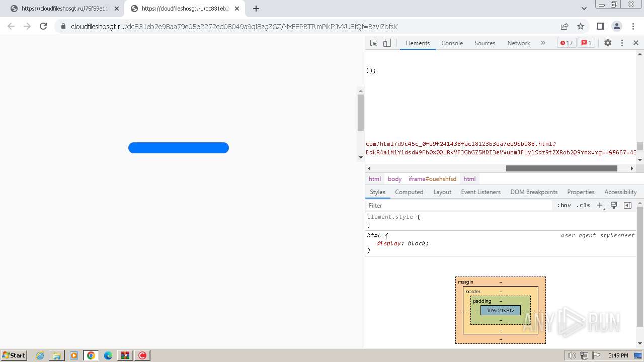Toggle the :hov element state
Viewport: 644px width, 362px height.
tap(564, 206)
